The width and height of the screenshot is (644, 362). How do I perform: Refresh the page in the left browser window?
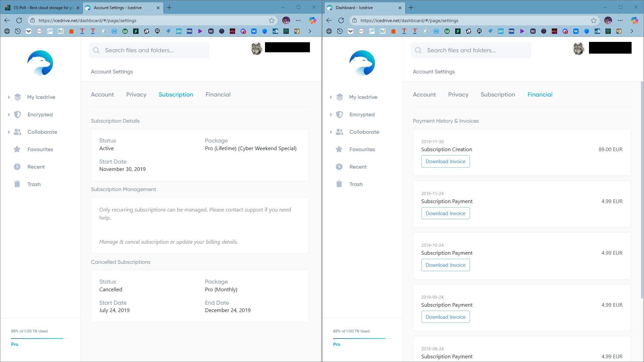point(19,20)
